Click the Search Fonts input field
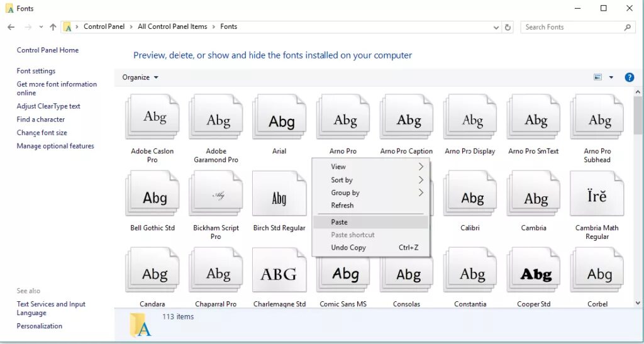Image resolution: width=644 pixels, height=344 pixels. 573,27
